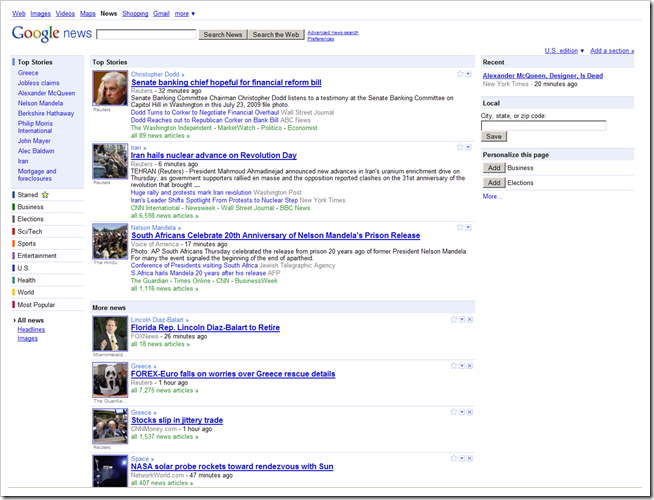Expand the 'more' menu in top navigation

click(x=184, y=14)
